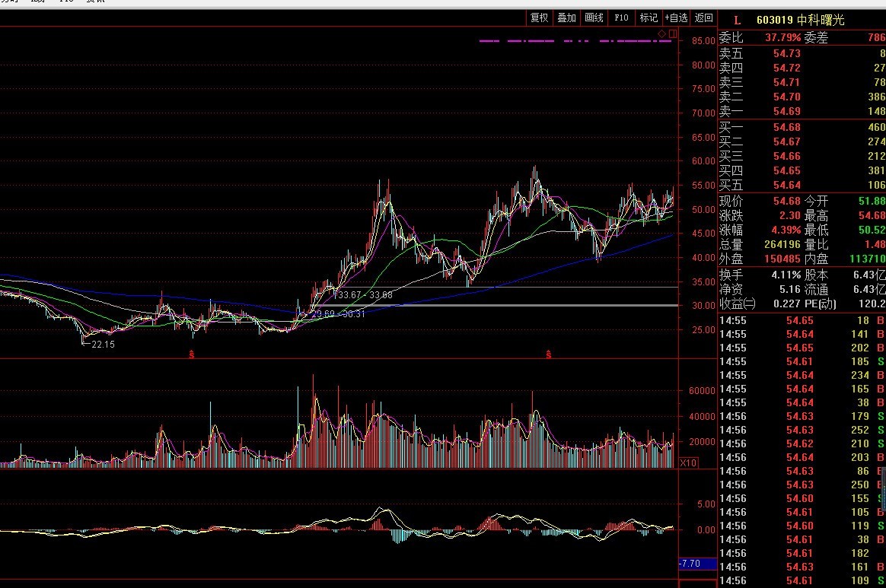This screenshot has width=886, height=588.
Task: Click the 收益(二) value 0.227
Action: [786, 304]
